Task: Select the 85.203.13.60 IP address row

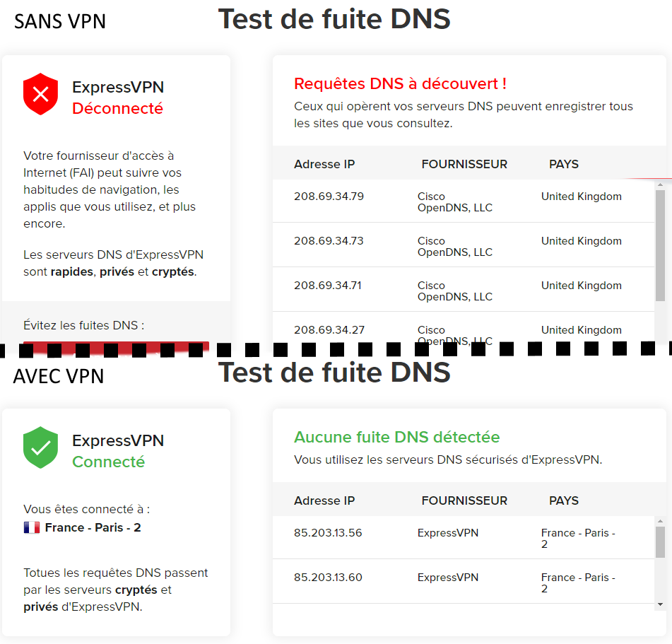Action: coord(464,582)
